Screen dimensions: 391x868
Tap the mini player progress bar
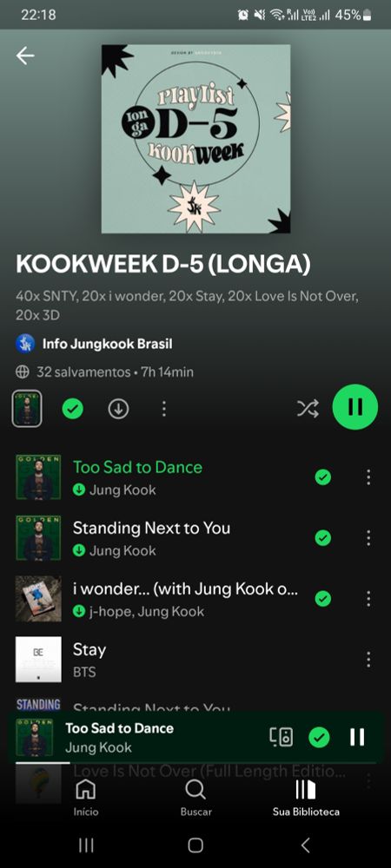click(195, 763)
